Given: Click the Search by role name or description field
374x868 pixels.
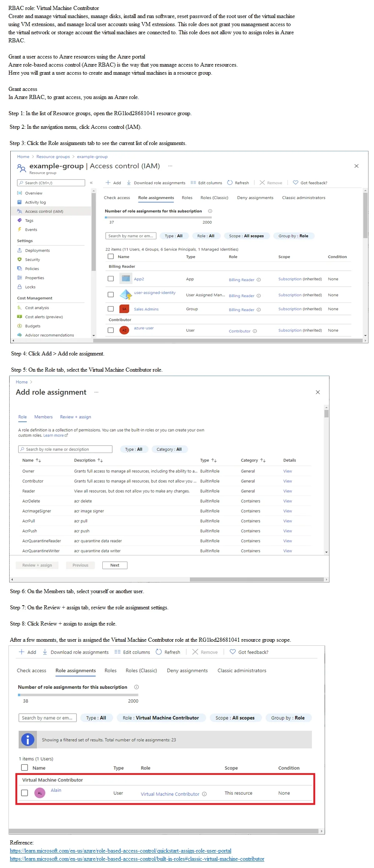Looking at the screenshot, I should point(65,449).
